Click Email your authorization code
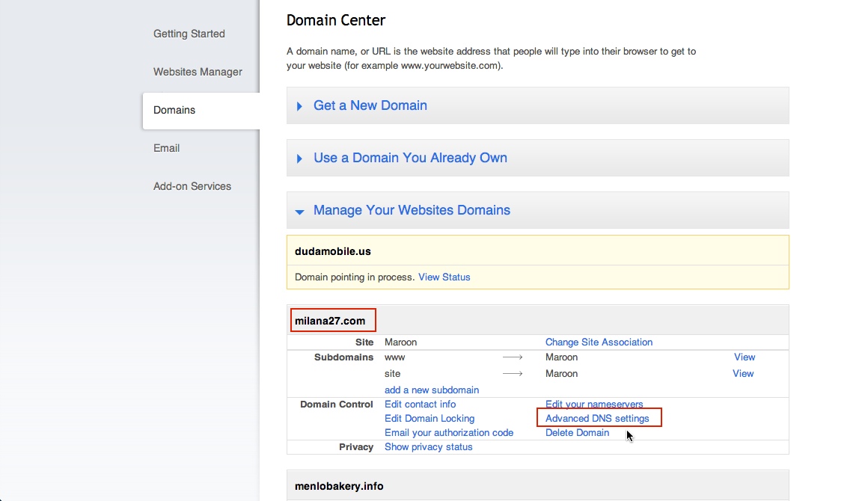 [x=449, y=433]
